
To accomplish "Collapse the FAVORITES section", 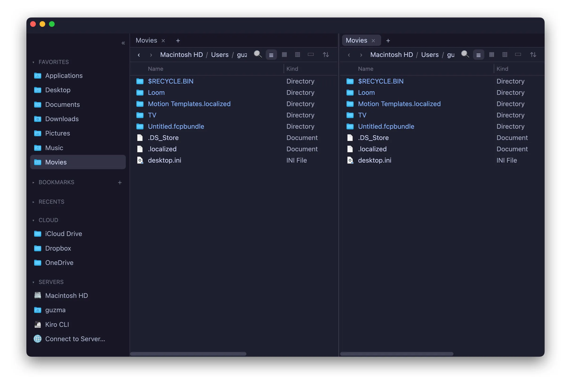I will point(33,62).
